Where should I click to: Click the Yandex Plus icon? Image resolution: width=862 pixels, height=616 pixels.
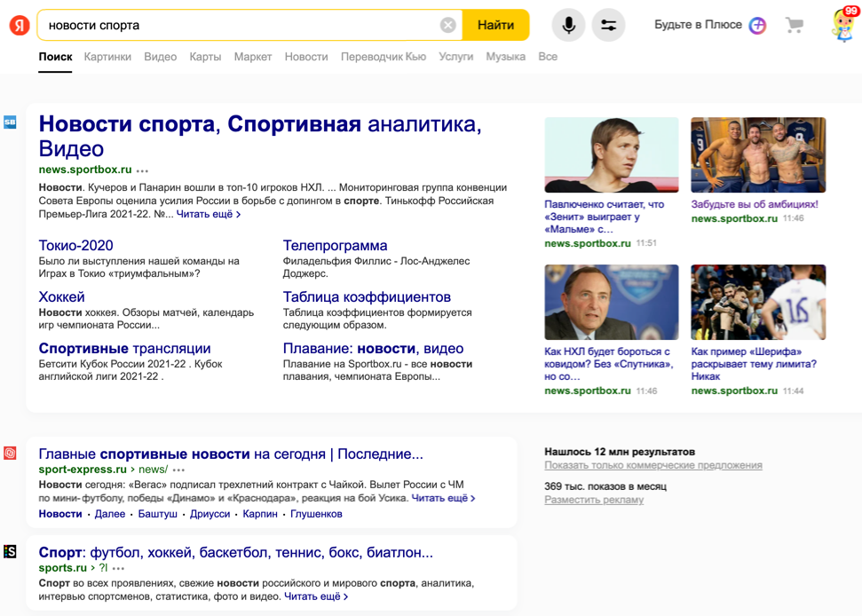click(x=757, y=25)
